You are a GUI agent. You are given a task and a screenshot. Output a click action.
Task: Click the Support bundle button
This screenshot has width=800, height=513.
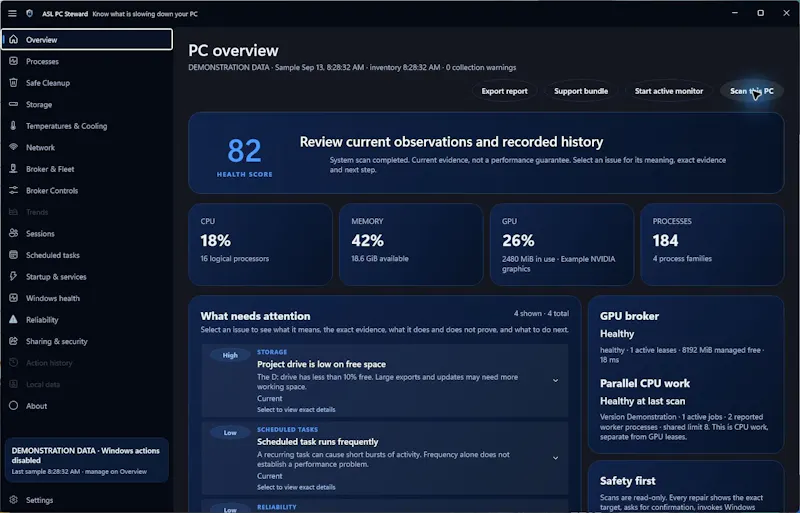pyautogui.click(x=581, y=91)
